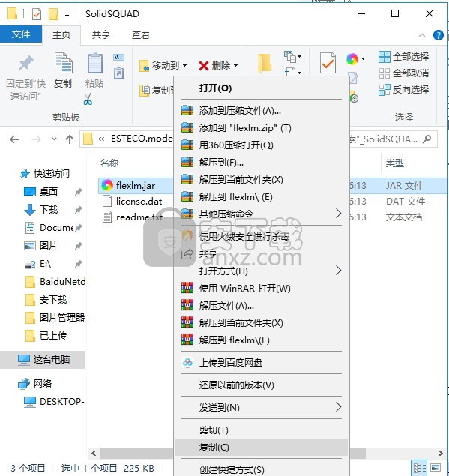The width and height of the screenshot is (449, 476).
Task: Click the Copy path icon in the clipboard group
Action: click(x=118, y=57)
